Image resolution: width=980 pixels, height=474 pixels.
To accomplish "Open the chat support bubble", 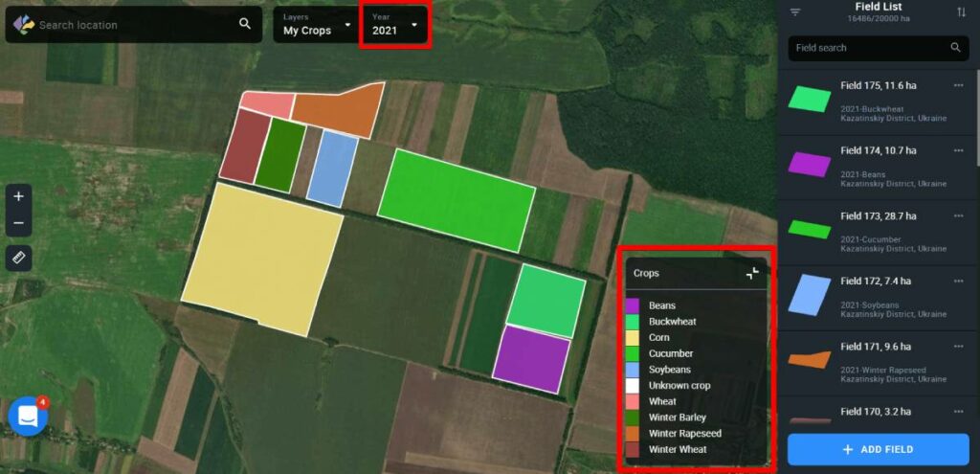I will click(28, 417).
